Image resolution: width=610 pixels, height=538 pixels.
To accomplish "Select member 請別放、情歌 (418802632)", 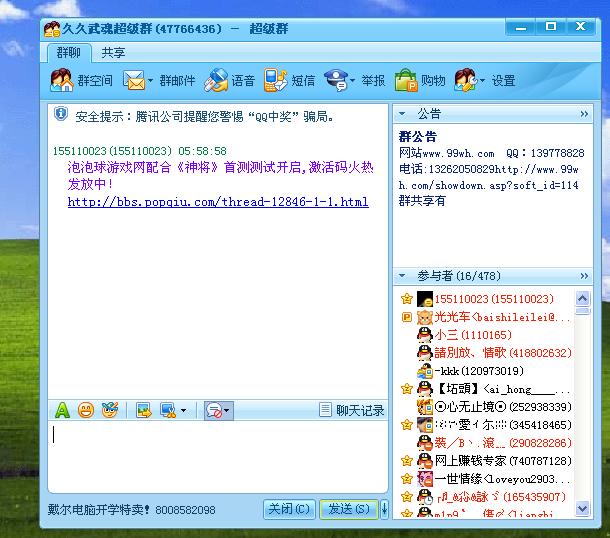I will pyautogui.click(x=484, y=353).
